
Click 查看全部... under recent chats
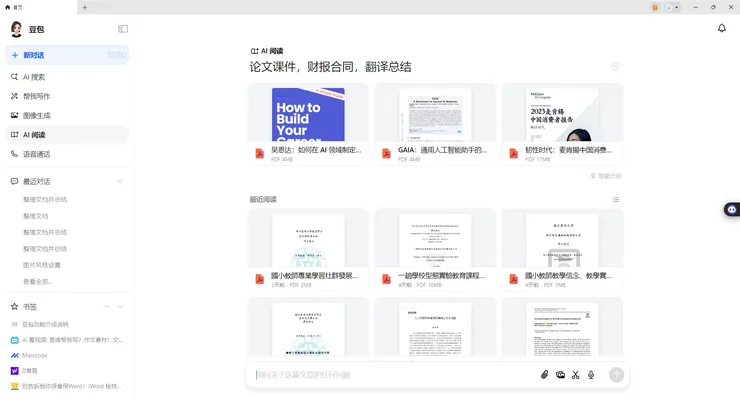(x=37, y=281)
